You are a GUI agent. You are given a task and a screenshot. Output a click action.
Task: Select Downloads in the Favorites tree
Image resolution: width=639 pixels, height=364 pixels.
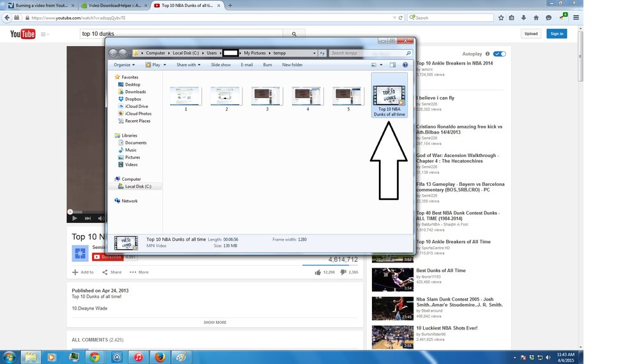click(x=135, y=91)
